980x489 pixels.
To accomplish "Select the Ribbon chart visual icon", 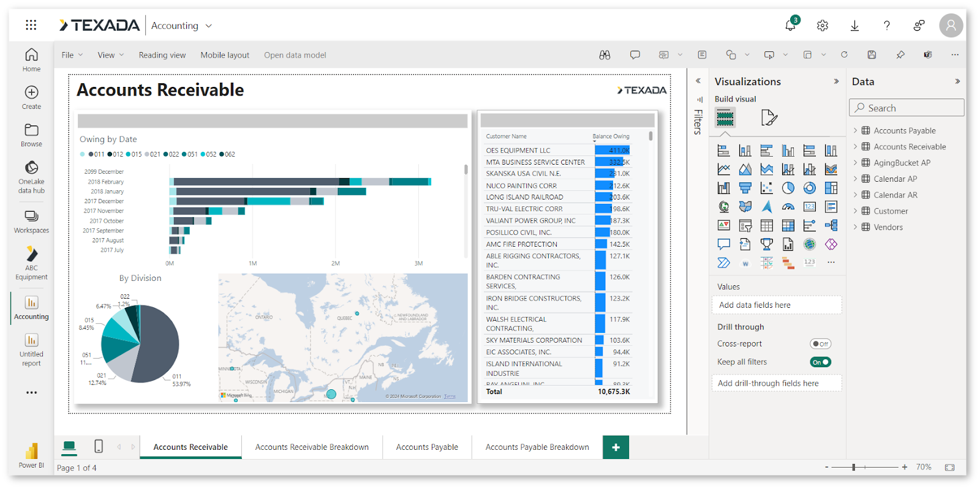I will pos(831,169).
